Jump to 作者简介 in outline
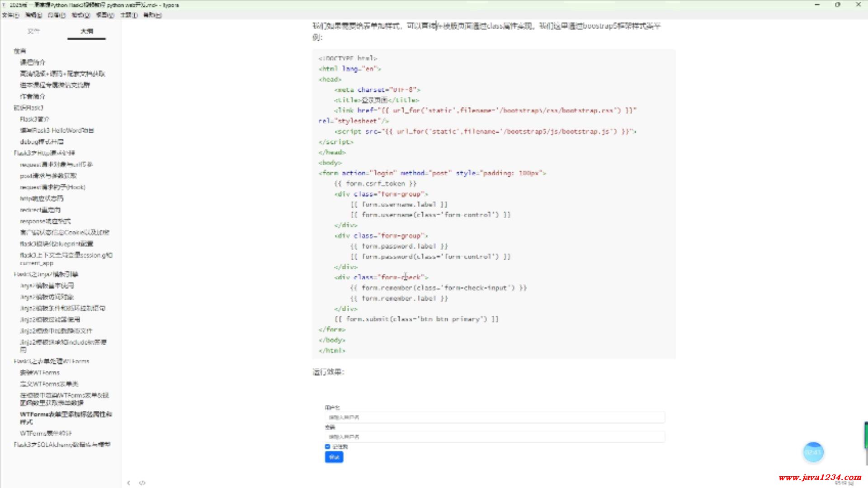This screenshot has height=488, width=868. pos(33,96)
